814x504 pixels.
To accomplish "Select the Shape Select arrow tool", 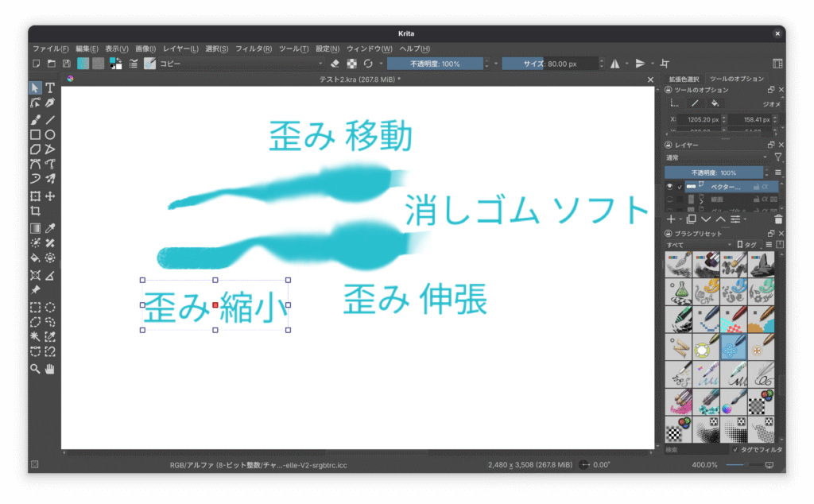I will click(x=35, y=87).
